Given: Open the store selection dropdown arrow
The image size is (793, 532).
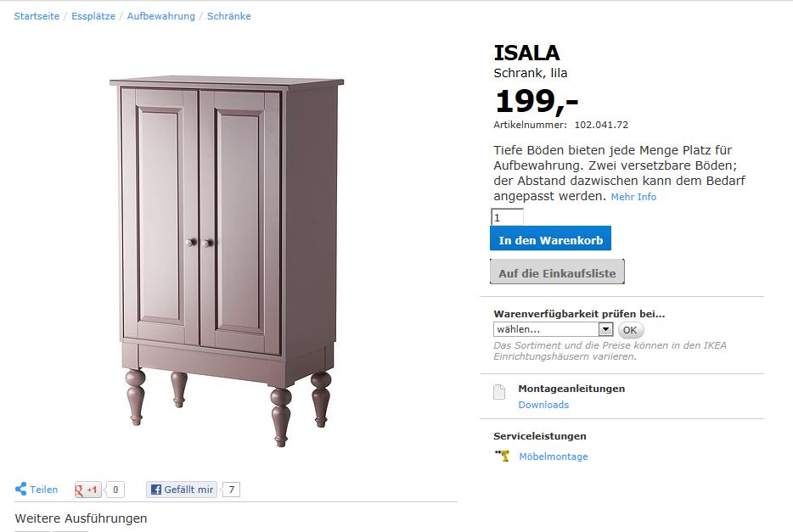Looking at the screenshot, I should [605, 329].
